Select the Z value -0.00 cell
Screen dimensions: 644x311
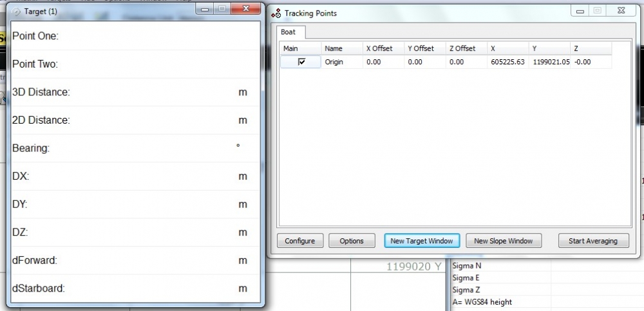tap(591, 62)
